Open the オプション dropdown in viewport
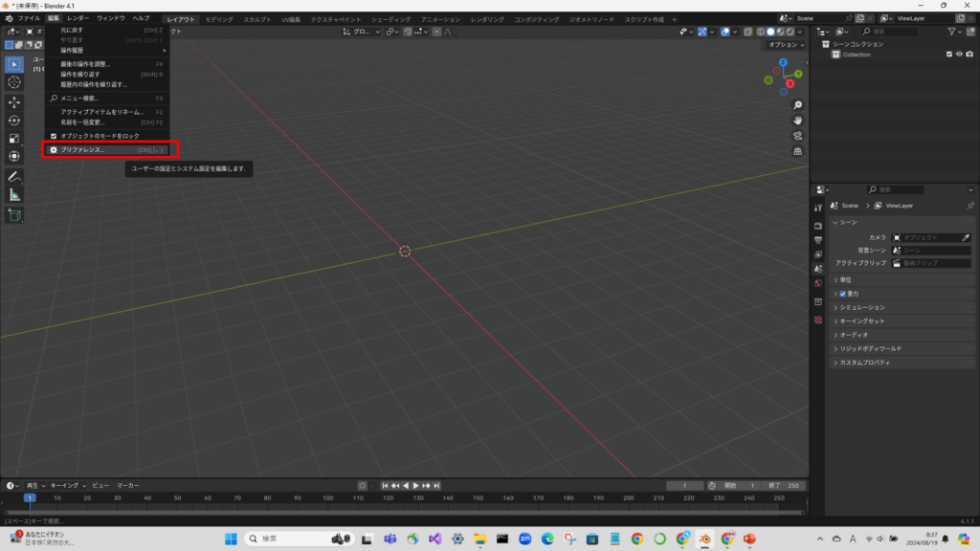This screenshot has width=980, height=551. pos(785,45)
